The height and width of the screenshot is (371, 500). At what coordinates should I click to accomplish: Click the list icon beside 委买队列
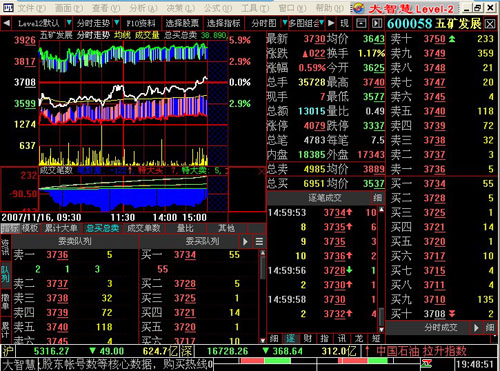(259, 241)
